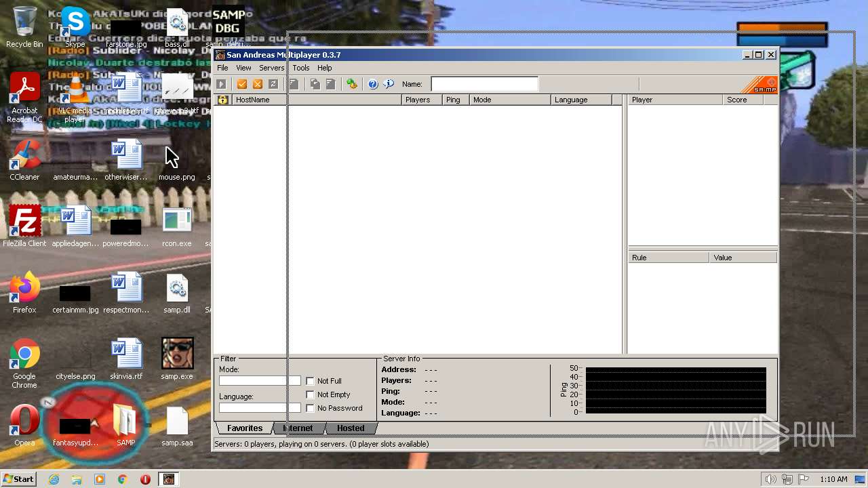Select the samp.exe desktop icon
868x488 pixels.
177,360
